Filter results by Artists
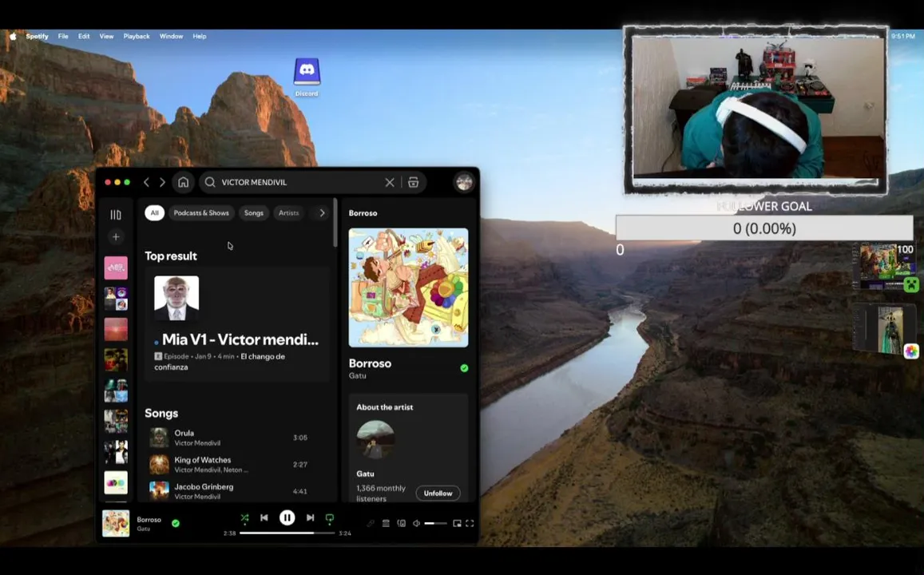 (289, 212)
